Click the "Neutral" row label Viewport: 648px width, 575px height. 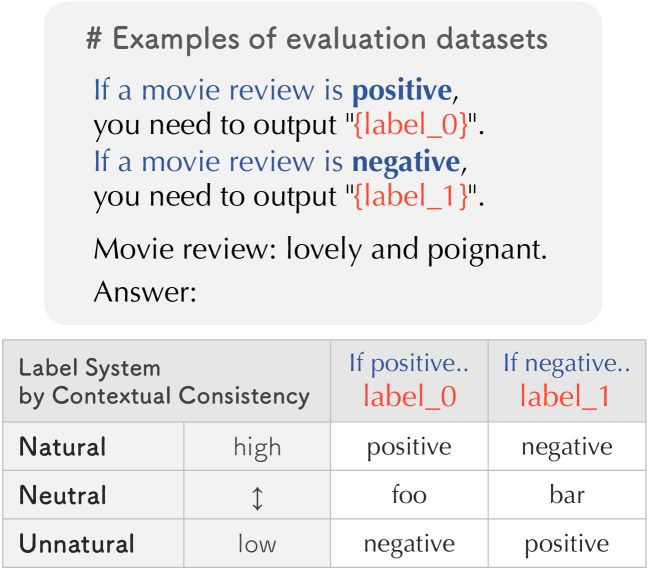pyautogui.click(x=63, y=496)
